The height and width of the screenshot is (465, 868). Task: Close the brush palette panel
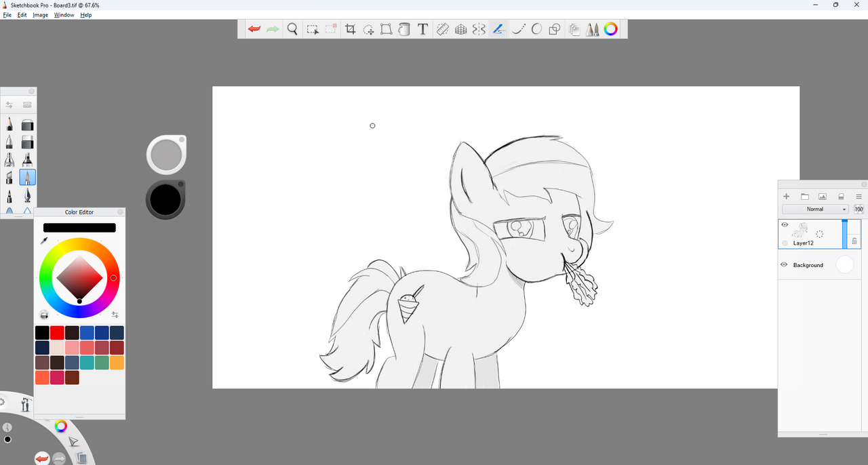click(x=31, y=91)
